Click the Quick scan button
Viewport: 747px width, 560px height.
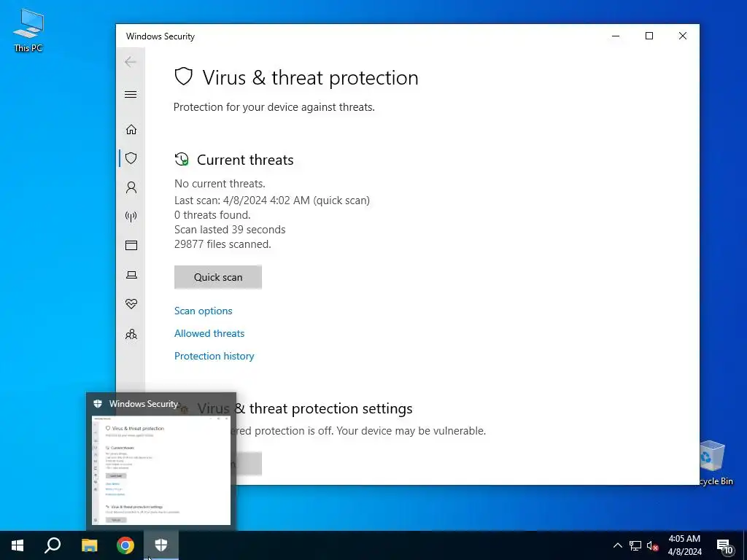(x=218, y=277)
